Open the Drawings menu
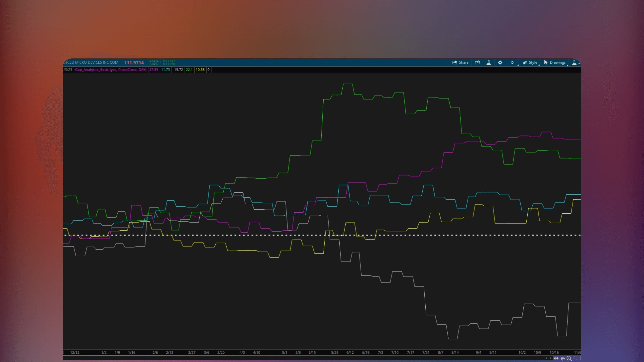 coord(558,62)
